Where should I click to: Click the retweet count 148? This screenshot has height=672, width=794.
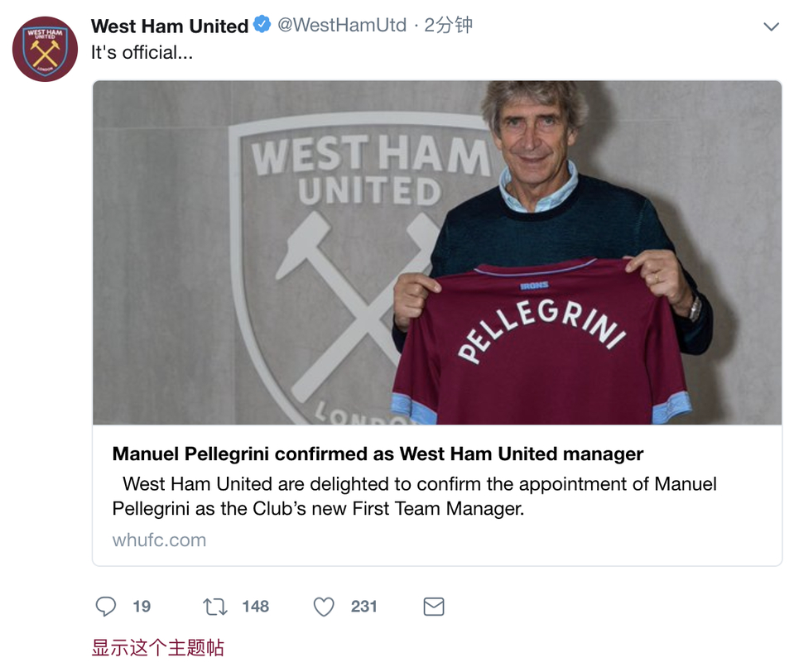(255, 607)
